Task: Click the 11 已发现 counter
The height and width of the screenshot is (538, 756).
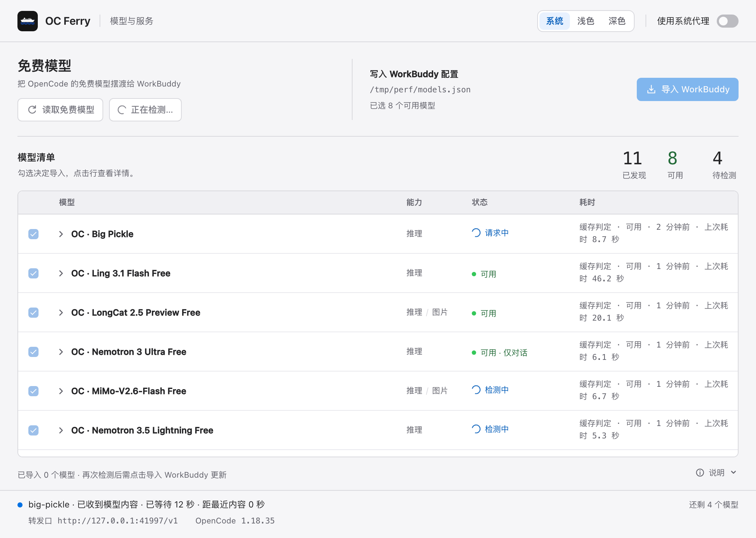Action: (634, 165)
